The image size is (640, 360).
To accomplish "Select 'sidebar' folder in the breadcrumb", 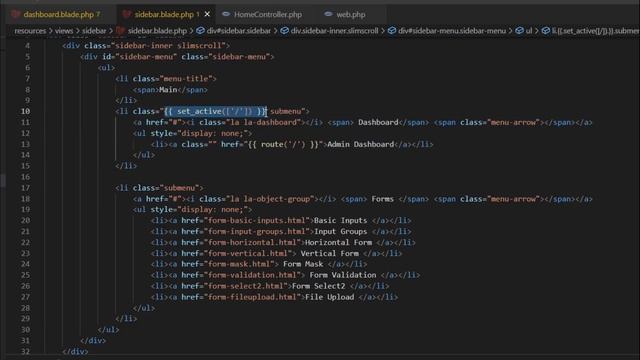I will click(x=94, y=31).
